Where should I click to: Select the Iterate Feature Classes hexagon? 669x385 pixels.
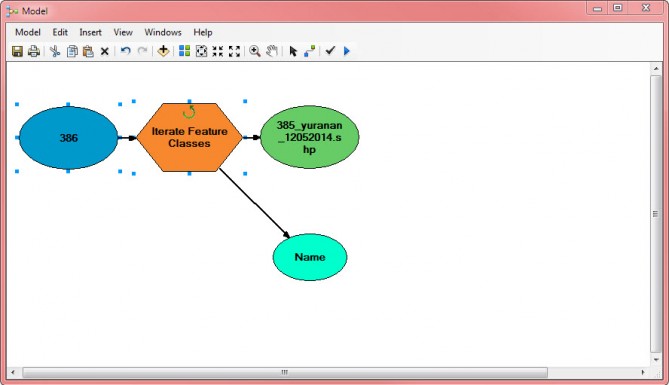click(x=189, y=137)
